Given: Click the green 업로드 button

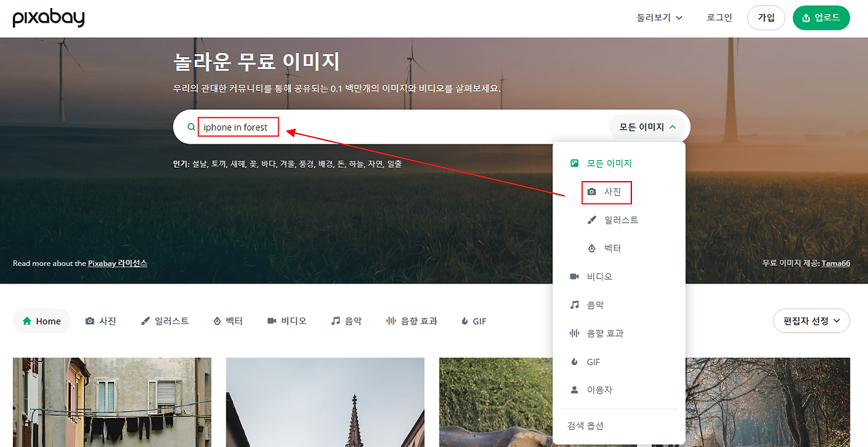Looking at the screenshot, I should pyautogui.click(x=821, y=18).
